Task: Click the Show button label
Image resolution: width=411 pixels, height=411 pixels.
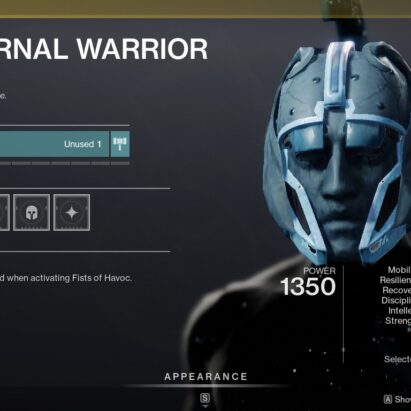Action: (x=403, y=399)
